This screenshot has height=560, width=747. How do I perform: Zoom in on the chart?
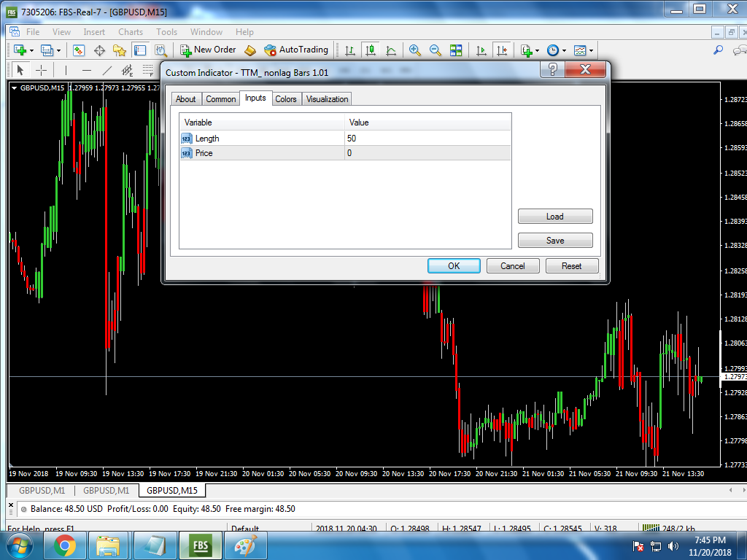click(x=415, y=50)
